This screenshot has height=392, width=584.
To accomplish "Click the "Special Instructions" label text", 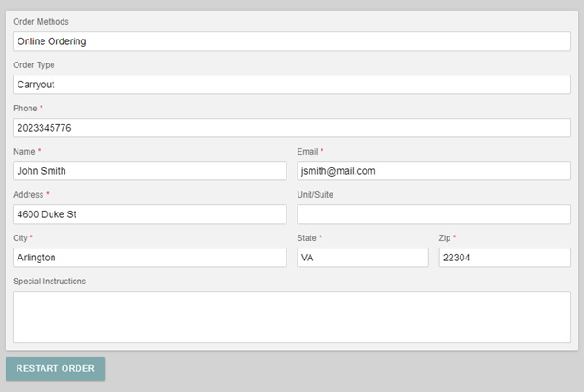I will click(x=49, y=282).
